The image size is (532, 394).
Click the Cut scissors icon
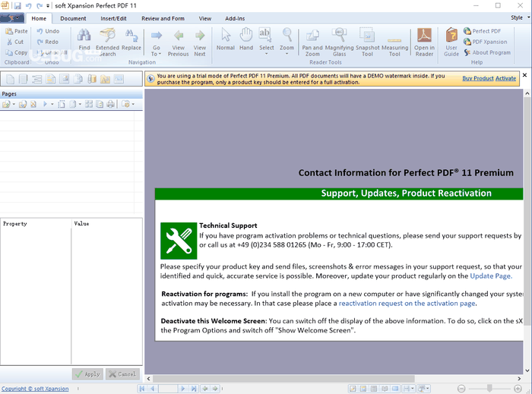(x=9, y=42)
